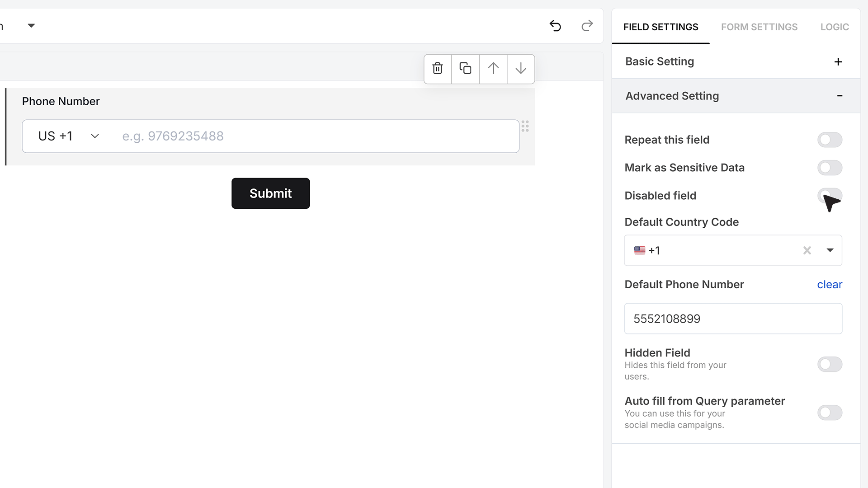This screenshot has width=868, height=488.
Task: Switch to the FORM SETTINGS tab
Action: tap(759, 27)
